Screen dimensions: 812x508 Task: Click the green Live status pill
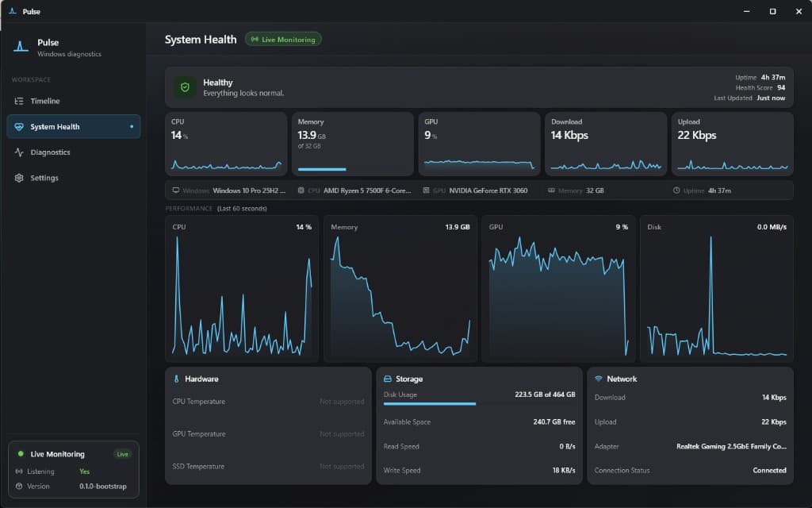pos(123,454)
